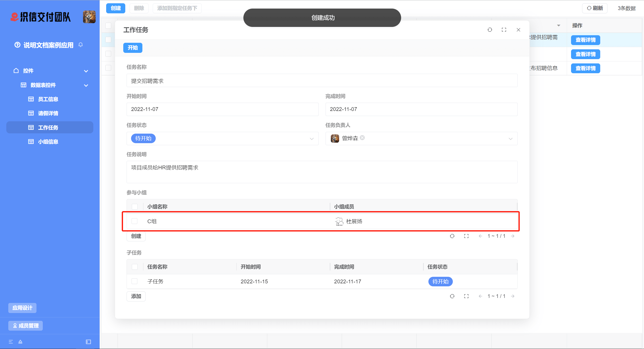Remove assignee 曾烨森 with the x icon
644x349 pixels.
pyautogui.click(x=362, y=138)
